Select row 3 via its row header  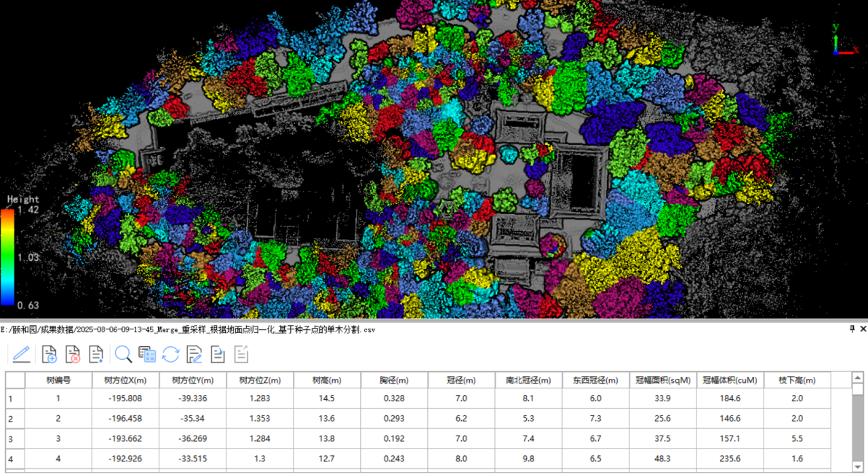coord(15,439)
